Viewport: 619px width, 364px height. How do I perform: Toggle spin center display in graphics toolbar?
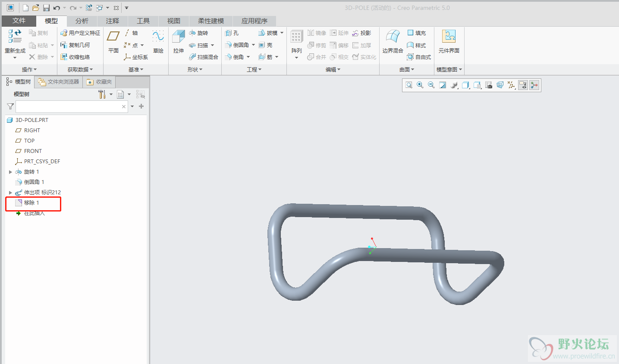tap(534, 85)
